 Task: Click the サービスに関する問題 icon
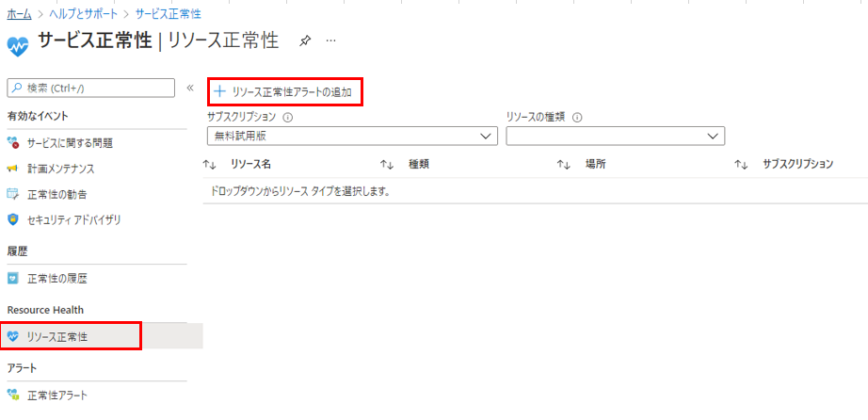pyautogui.click(x=13, y=143)
